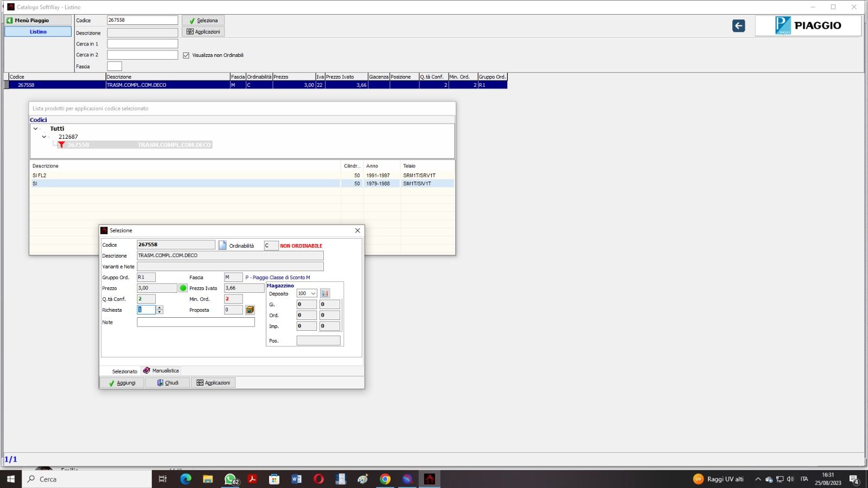This screenshot has width=868, height=488.
Task: Open WhatsApp from the taskbar
Action: pyautogui.click(x=231, y=479)
